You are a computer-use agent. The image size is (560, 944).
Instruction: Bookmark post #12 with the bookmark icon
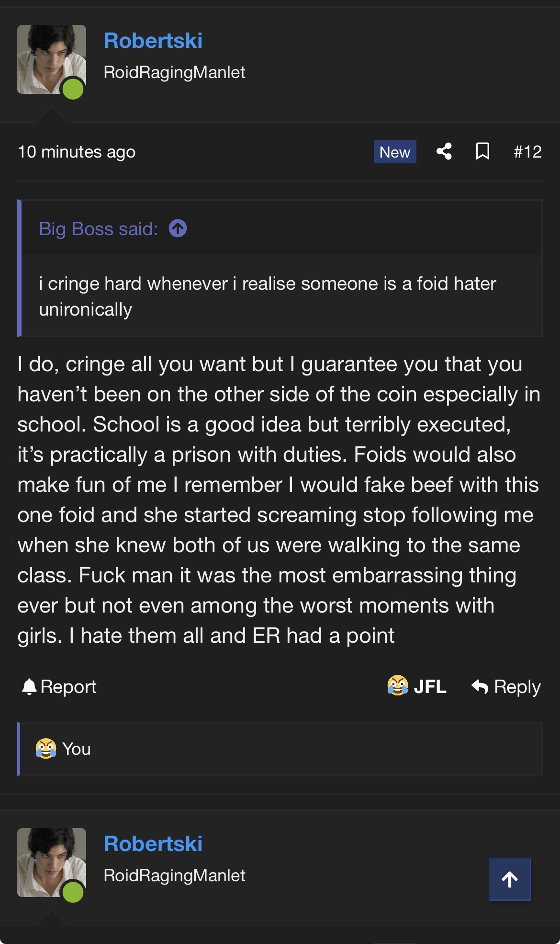tap(482, 151)
